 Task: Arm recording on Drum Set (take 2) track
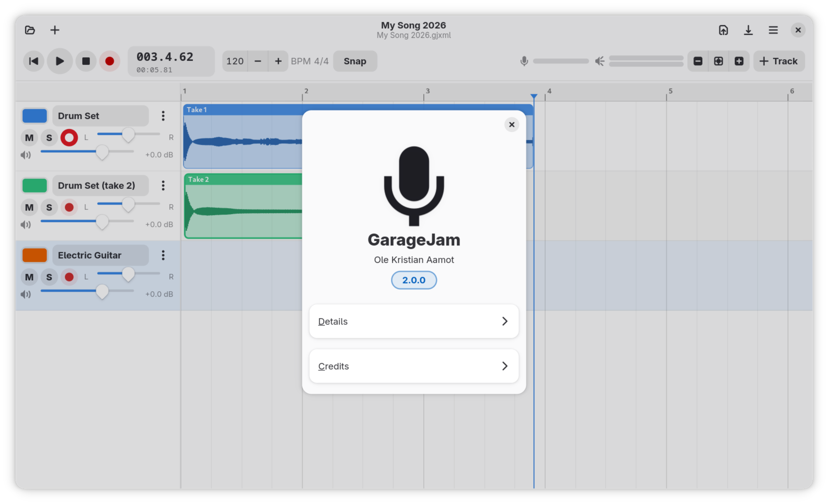tap(69, 207)
